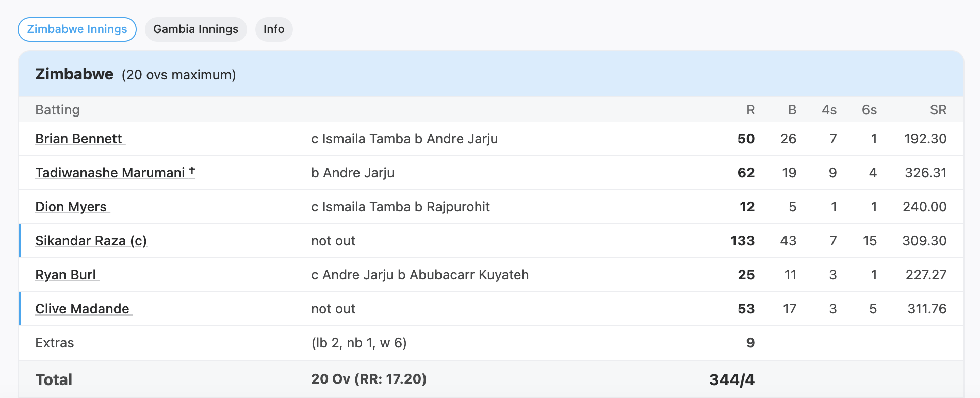Switch to the Gambia Innings tab
The height and width of the screenshot is (398, 980).
(x=196, y=29)
